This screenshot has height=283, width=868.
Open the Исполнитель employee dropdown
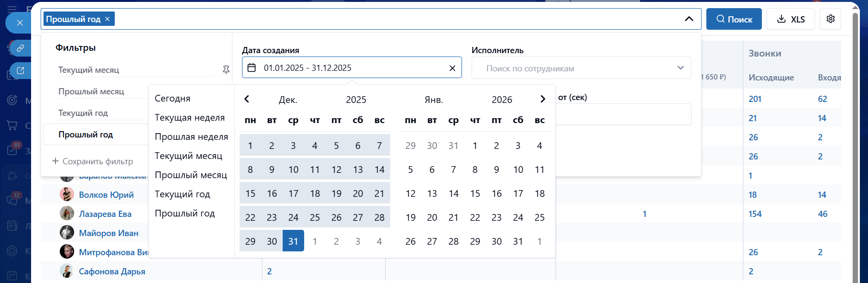pyautogui.click(x=581, y=68)
